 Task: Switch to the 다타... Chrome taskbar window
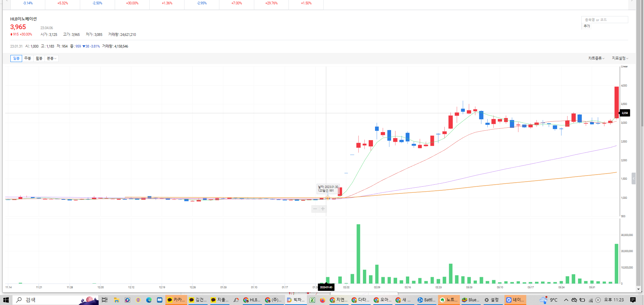[x=361, y=300]
